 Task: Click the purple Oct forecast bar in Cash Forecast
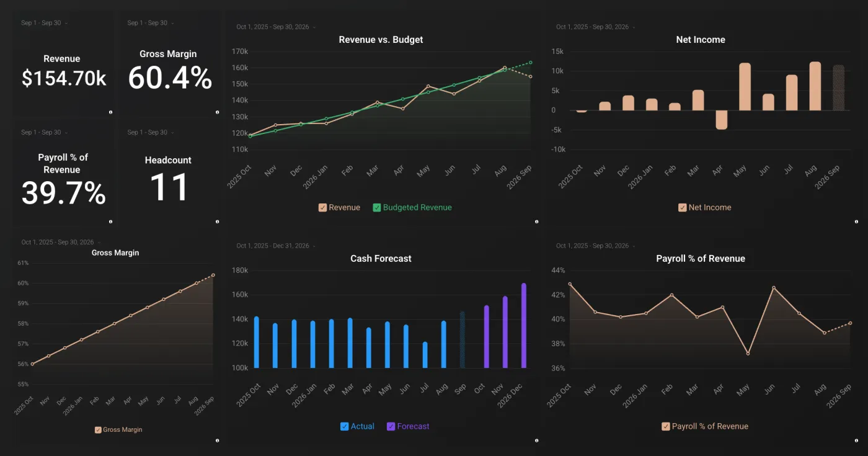point(487,337)
